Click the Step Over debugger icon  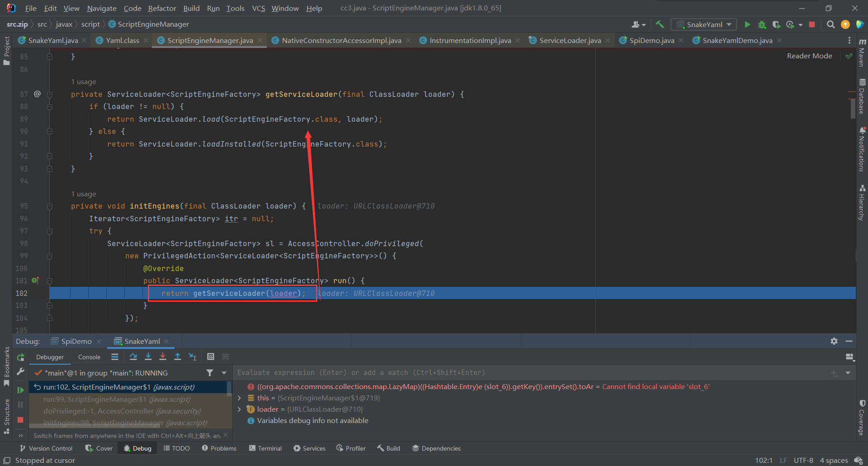[x=133, y=357]
